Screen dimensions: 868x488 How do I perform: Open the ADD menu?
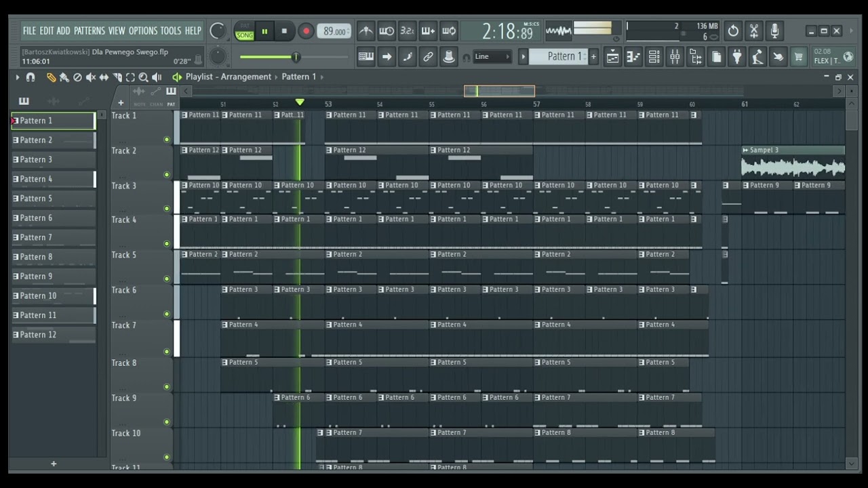pos(63,31)
